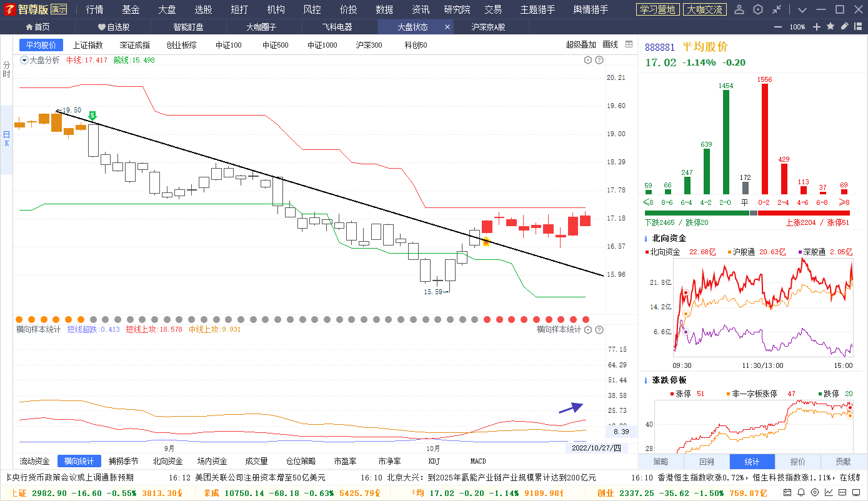The width and height of the screenshot is (868, 501).
Task: Open 主题猎手 menu
Action: tap(537, 9)
